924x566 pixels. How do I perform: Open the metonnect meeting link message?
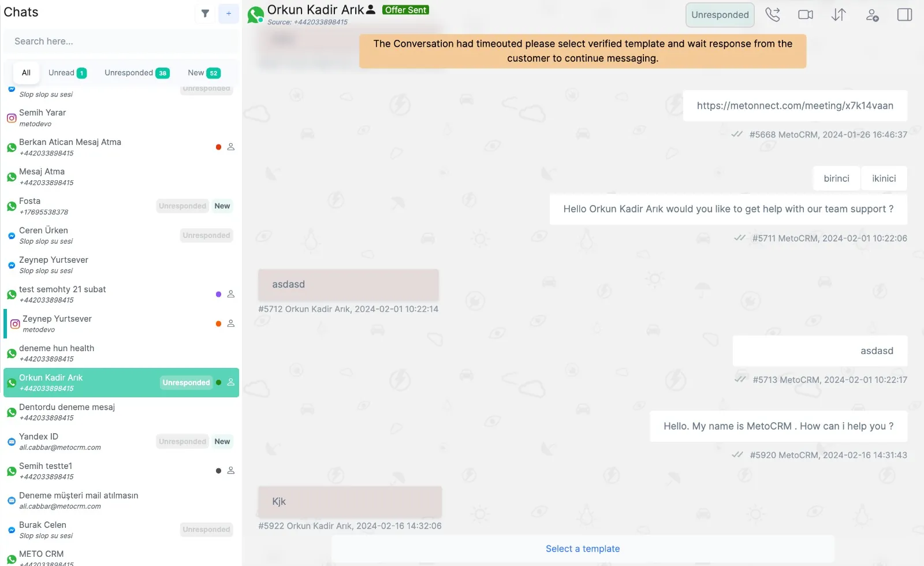[x=795, y=106]
